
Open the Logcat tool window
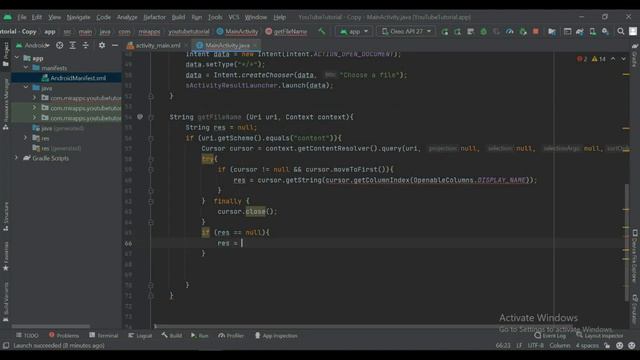(x=140, y=336)
